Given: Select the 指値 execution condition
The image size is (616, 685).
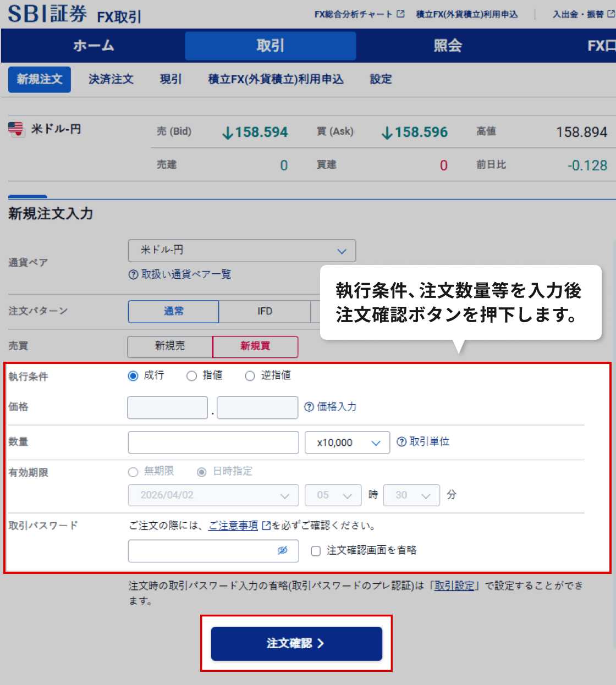Looking at the screenshot, I should tap(191, 376).
